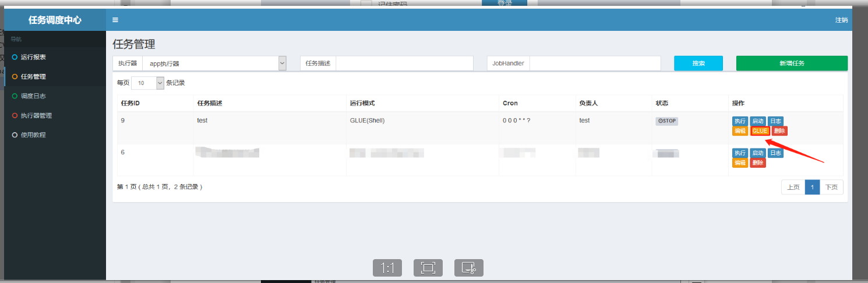This screenshot has width=868, height=283.
Task: Click the circle icon beside 运行报表
Action: pos(15,57)
